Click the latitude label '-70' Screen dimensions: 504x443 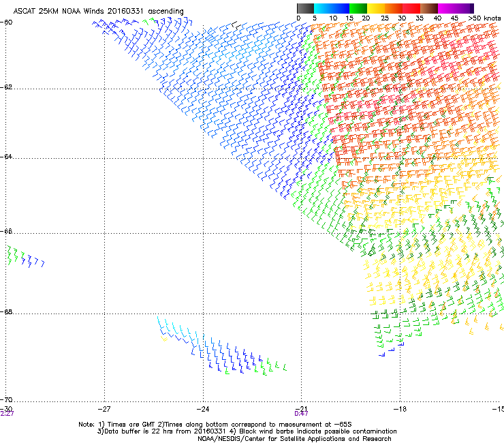6,400
